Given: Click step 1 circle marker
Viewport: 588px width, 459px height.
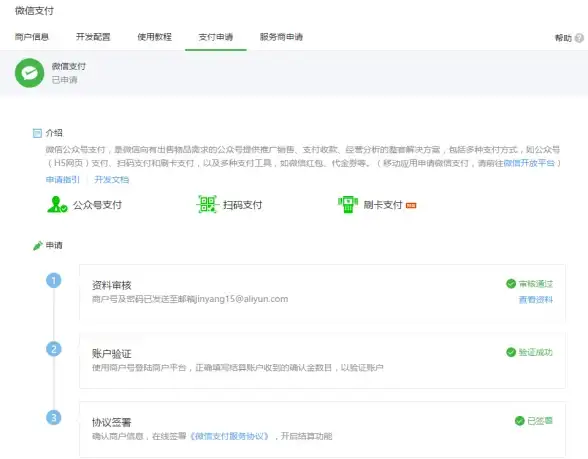Looking at the screenshot, I should click(x=54, y=280).
